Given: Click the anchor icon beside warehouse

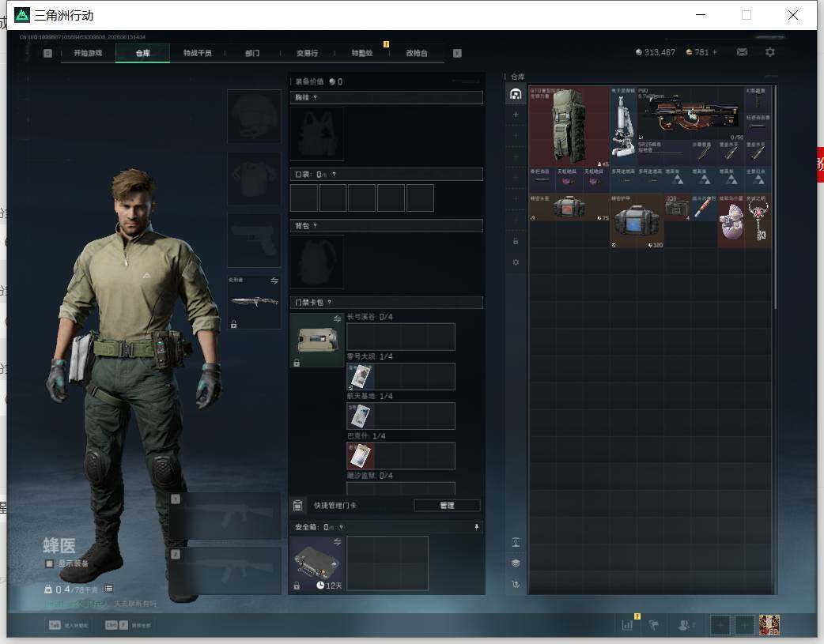Looking at the screenshot, I should (516, 584).
